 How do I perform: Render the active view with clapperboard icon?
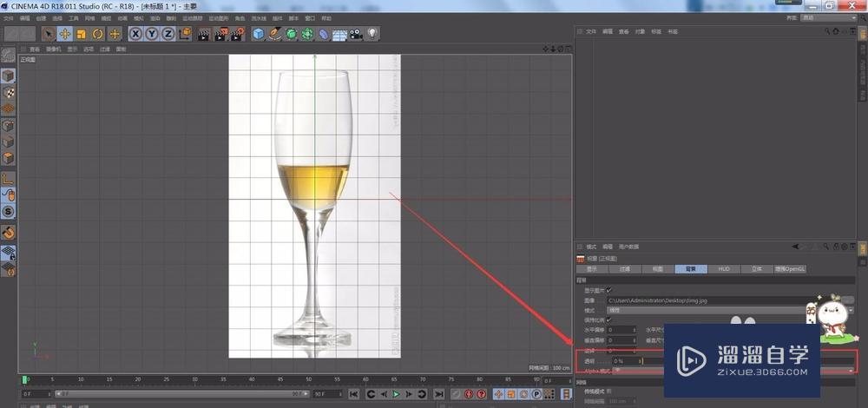[204, 34]
